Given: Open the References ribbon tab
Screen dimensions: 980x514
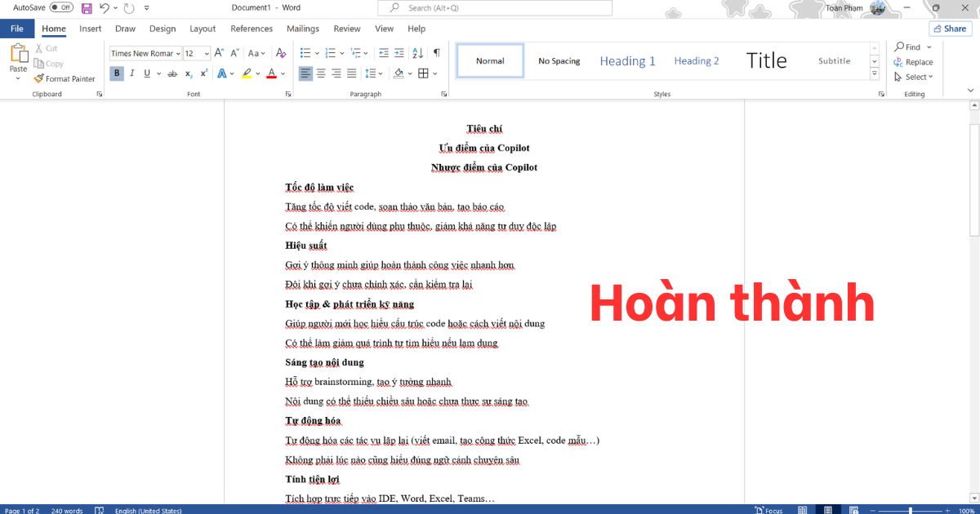Looking at the screenshot, I should tap(252, 29).
